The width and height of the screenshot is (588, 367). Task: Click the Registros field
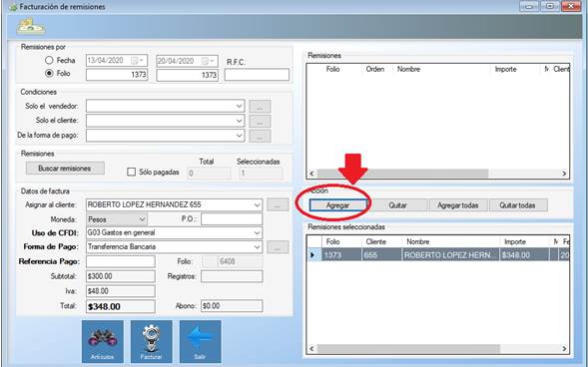coord(232,276)
